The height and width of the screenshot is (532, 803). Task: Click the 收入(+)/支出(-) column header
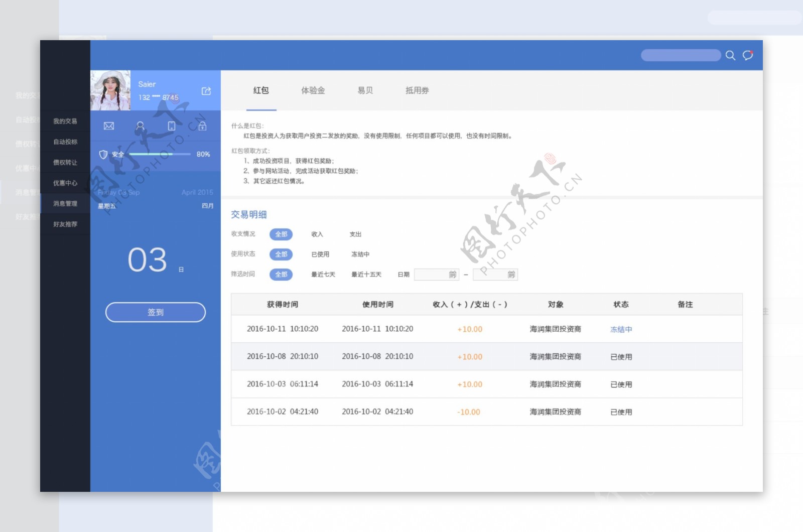point(470,304)
